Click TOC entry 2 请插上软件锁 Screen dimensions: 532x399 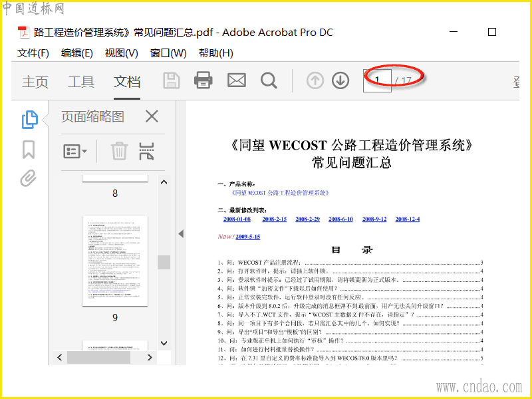350,271
